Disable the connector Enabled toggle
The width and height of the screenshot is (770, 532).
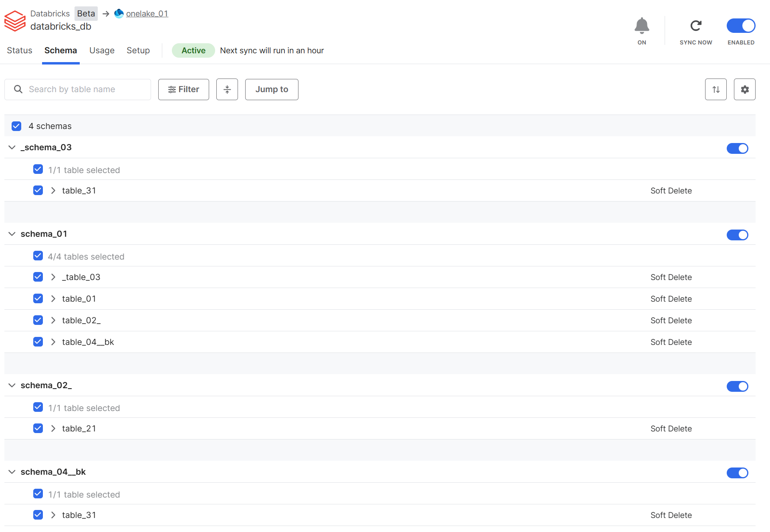pos(740,26)
